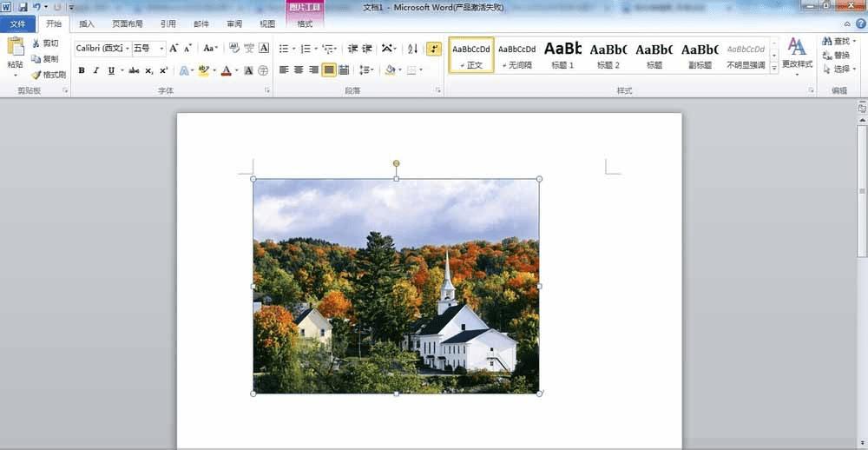868x450 pixels.
Task: Click Grow Font icon
Action: [x=174, y=49]
